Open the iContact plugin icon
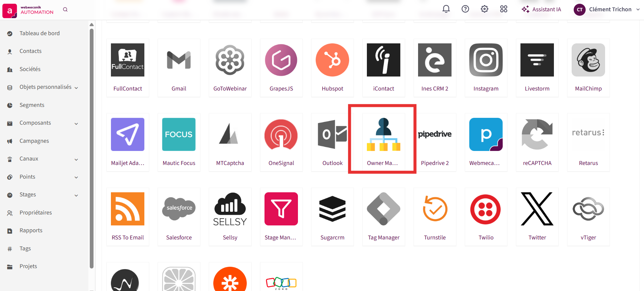 click(x=384, y=60)
